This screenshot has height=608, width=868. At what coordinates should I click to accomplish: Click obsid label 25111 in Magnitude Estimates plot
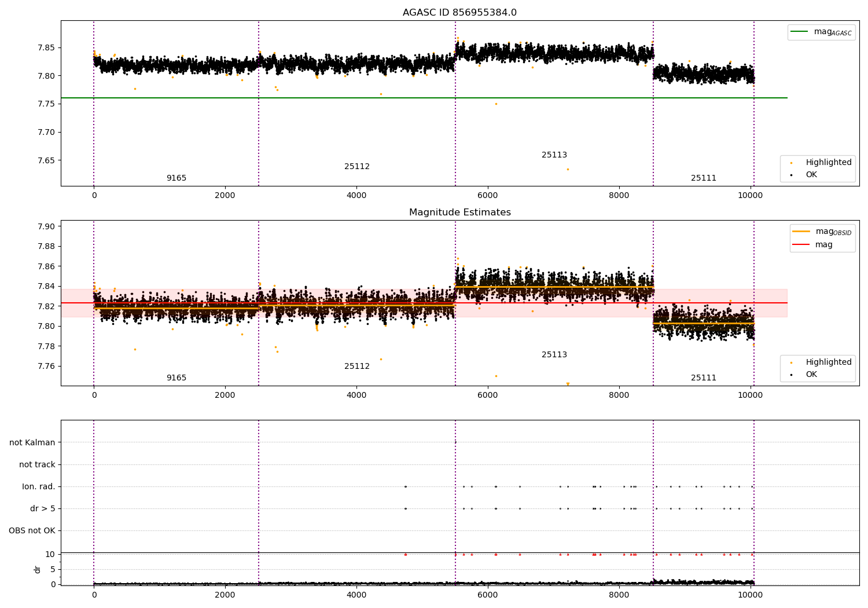[704, 378]
